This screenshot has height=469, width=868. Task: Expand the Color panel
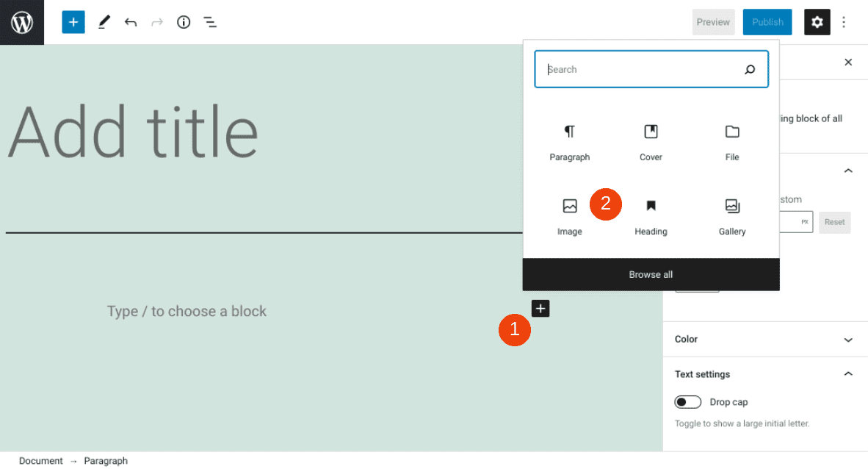[848, 339]
